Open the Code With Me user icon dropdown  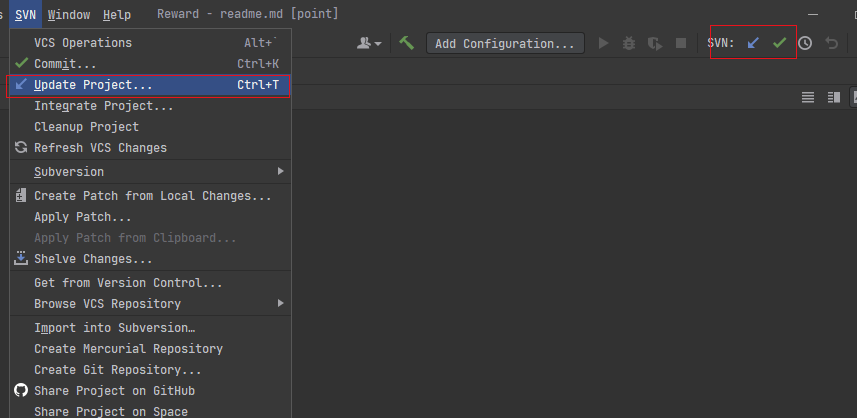(x=369, y=43)
